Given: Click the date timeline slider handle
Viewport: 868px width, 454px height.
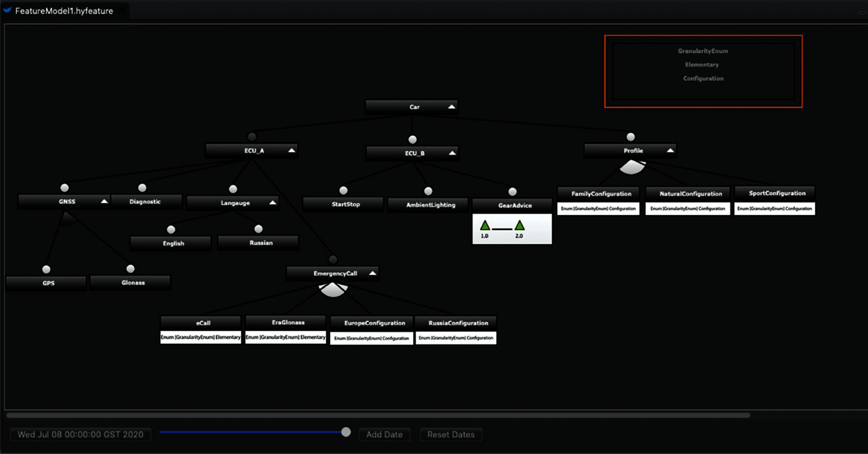Looking at the screenshot, I should 346,432.
